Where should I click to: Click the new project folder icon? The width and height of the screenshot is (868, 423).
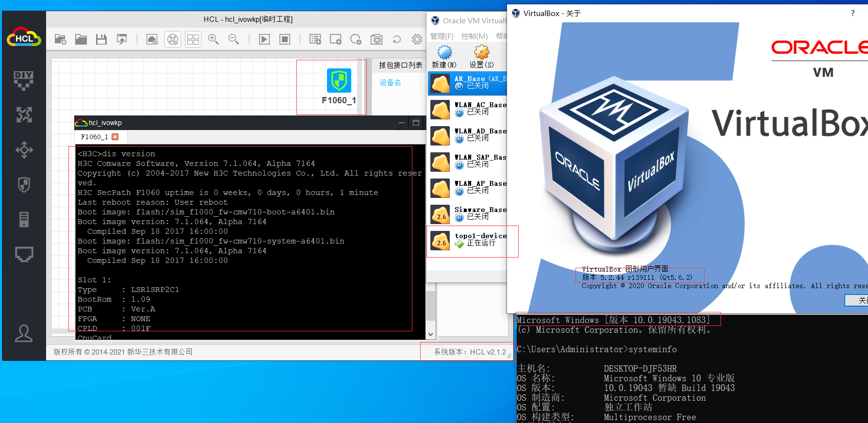pyautogui.click(x=60, y=39)
